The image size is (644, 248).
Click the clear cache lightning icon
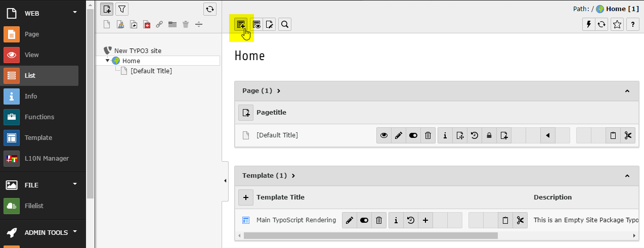(588, 24)
